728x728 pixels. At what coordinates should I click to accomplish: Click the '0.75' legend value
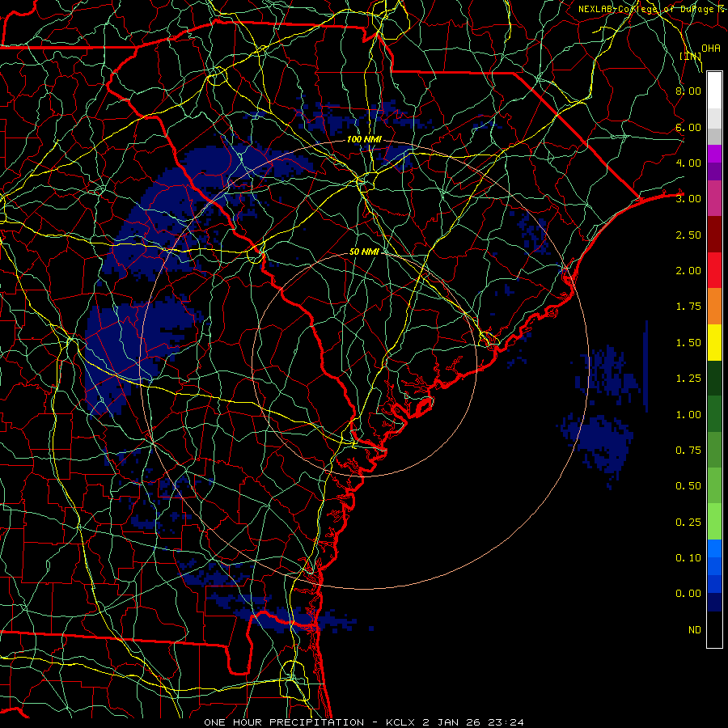[688, 451]
